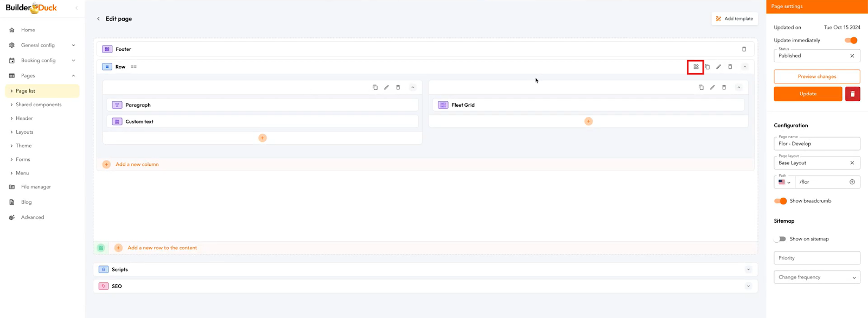
Task: Click the red delete page button
Action: (852, 94)
